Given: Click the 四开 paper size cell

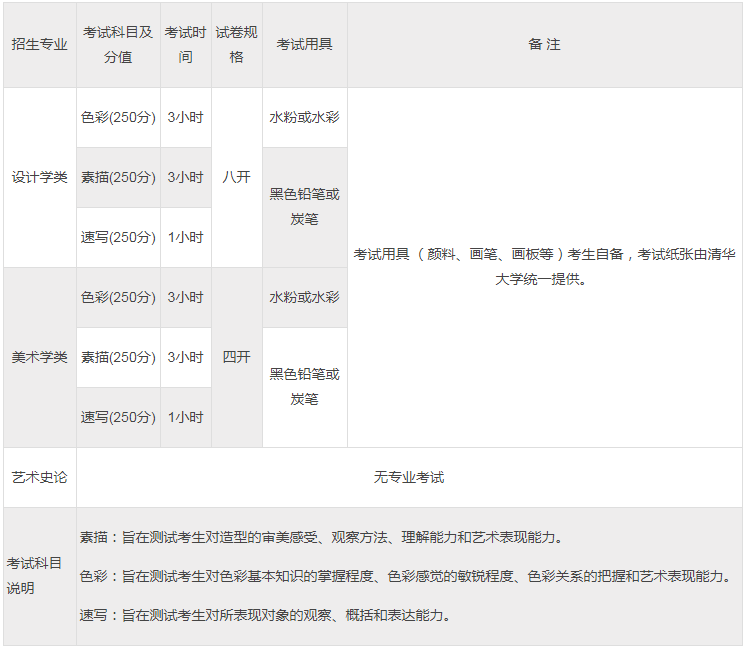Looking at the screenshot, I should tap(237, 357).
